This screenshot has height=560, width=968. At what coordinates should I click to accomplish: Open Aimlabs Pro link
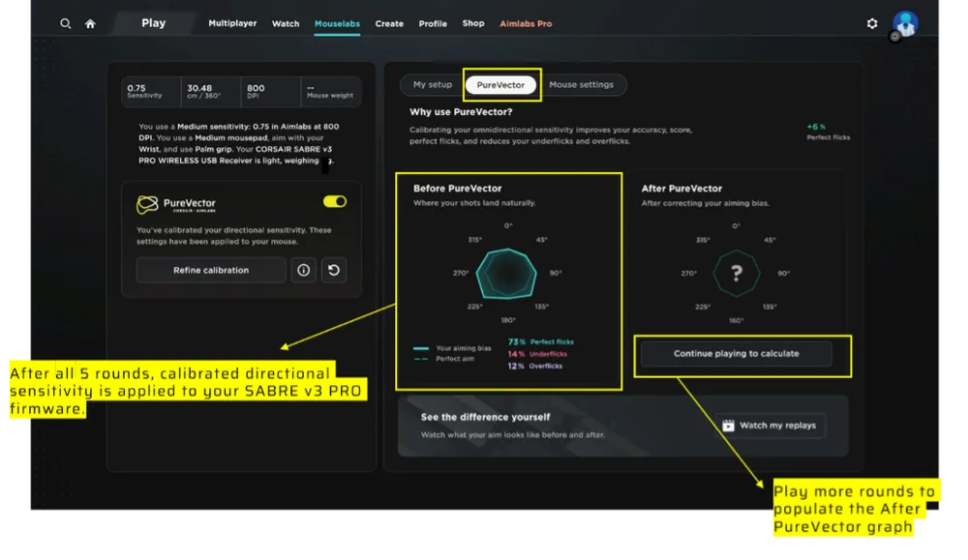pos(526,23)
